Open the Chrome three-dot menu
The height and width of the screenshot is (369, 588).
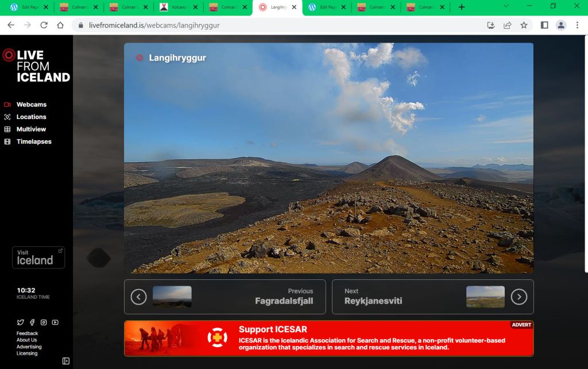click(578, 25)
